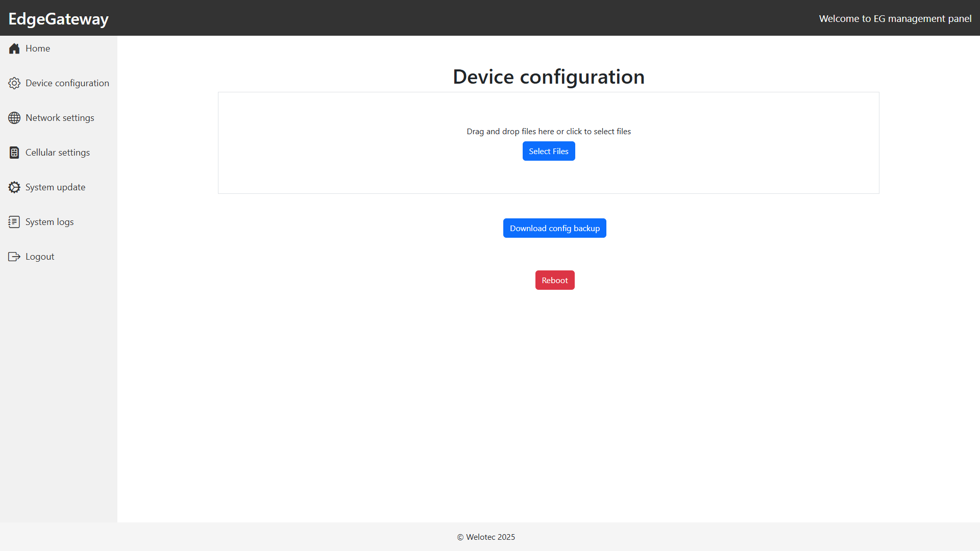The image size is (980, 551).
Task: Open System update label in sidebar
Action: point(55,187)
